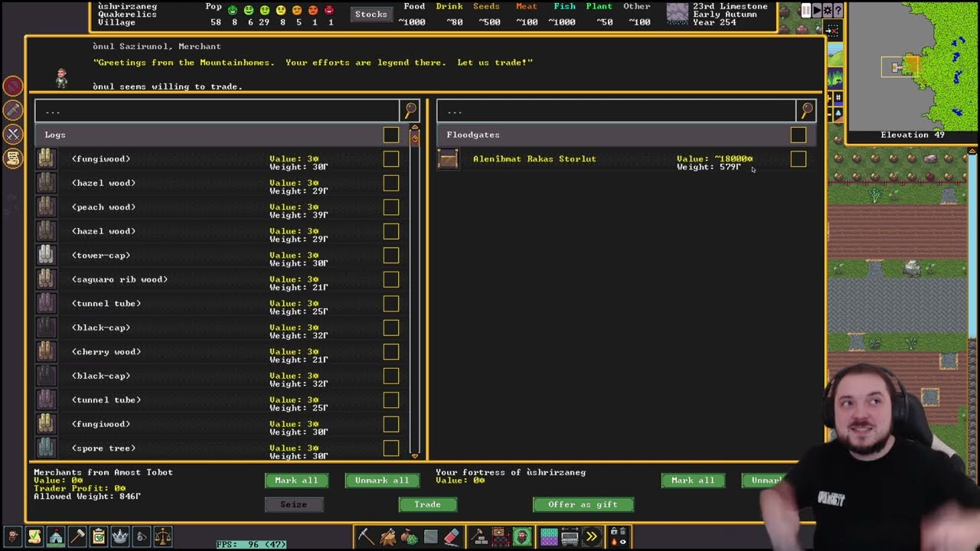Select the chop trees axe tool
The height and width of the screenshot is (551, 980).
[x=387, y=536]
